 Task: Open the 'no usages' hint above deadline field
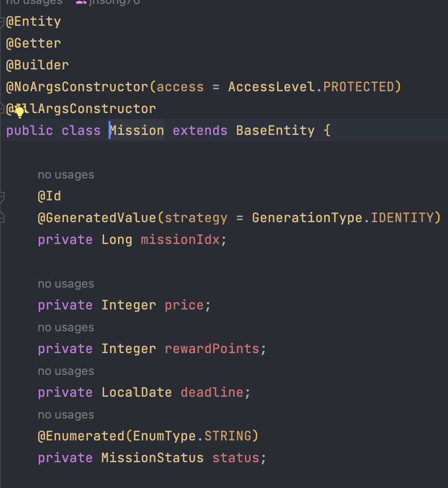point(66,371)
